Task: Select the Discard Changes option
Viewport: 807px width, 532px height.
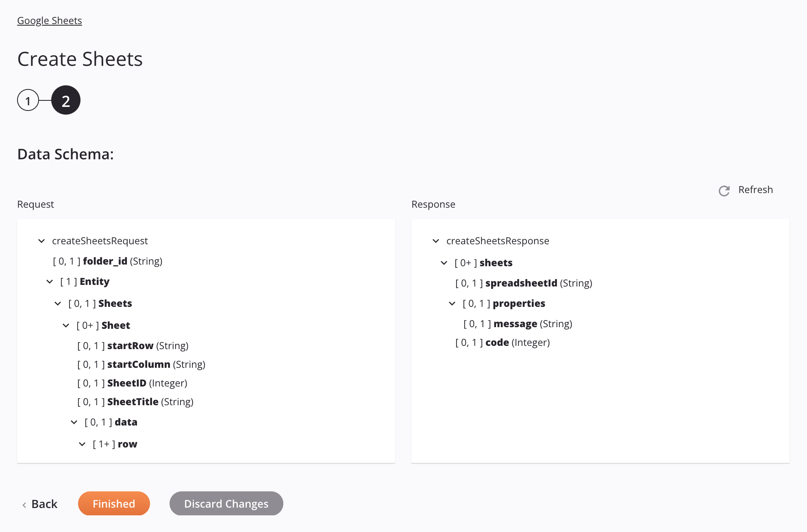Action: 226,504
